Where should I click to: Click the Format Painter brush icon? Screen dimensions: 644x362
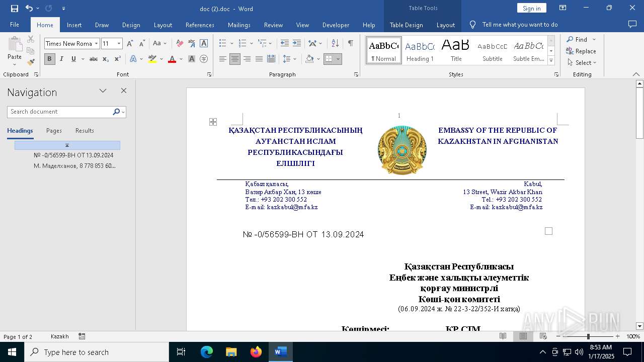click(31, 62)
